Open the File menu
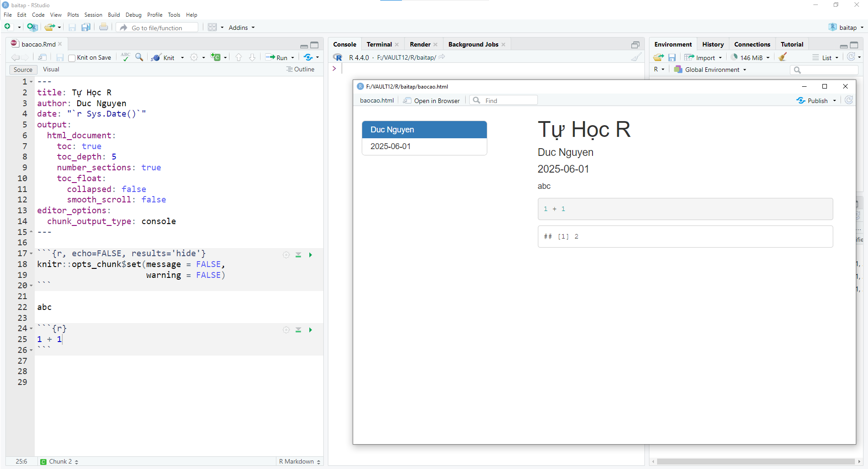 coord(8,15)
